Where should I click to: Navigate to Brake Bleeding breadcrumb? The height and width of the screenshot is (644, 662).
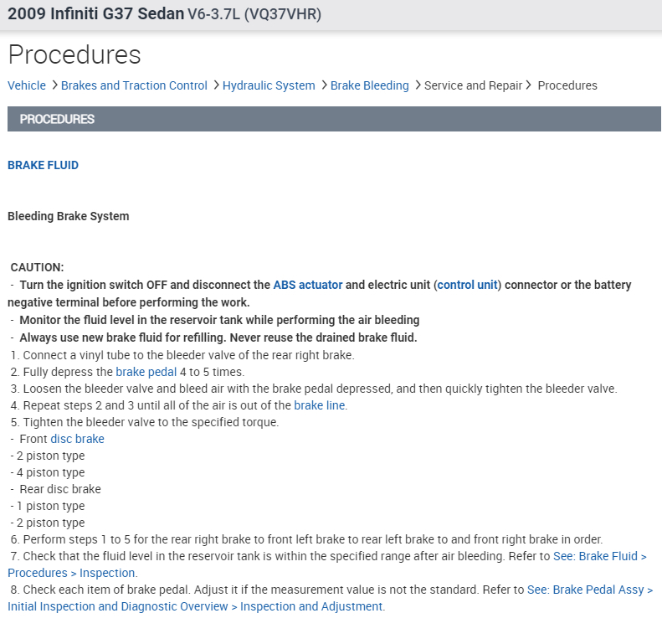tap(369, 85)
